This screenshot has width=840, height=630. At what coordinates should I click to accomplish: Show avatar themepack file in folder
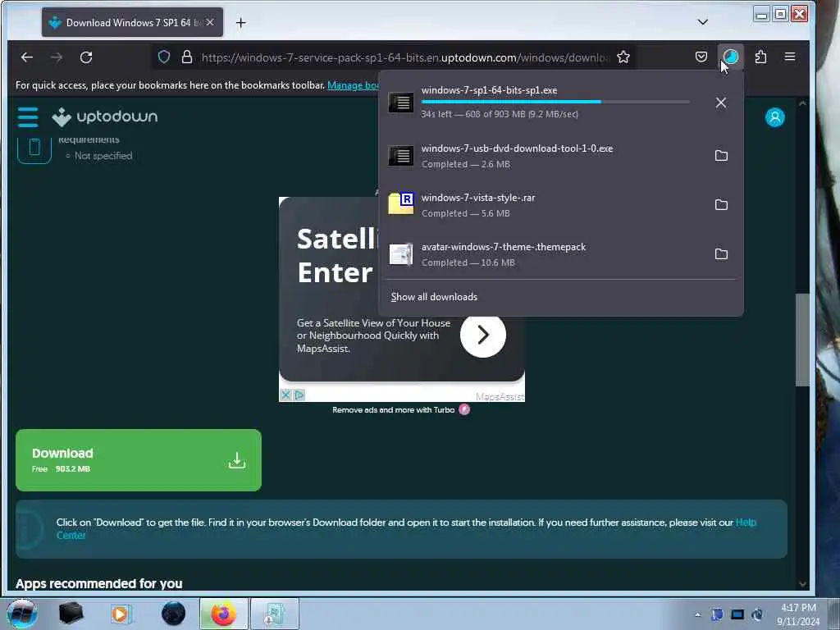tap(721, 254)
